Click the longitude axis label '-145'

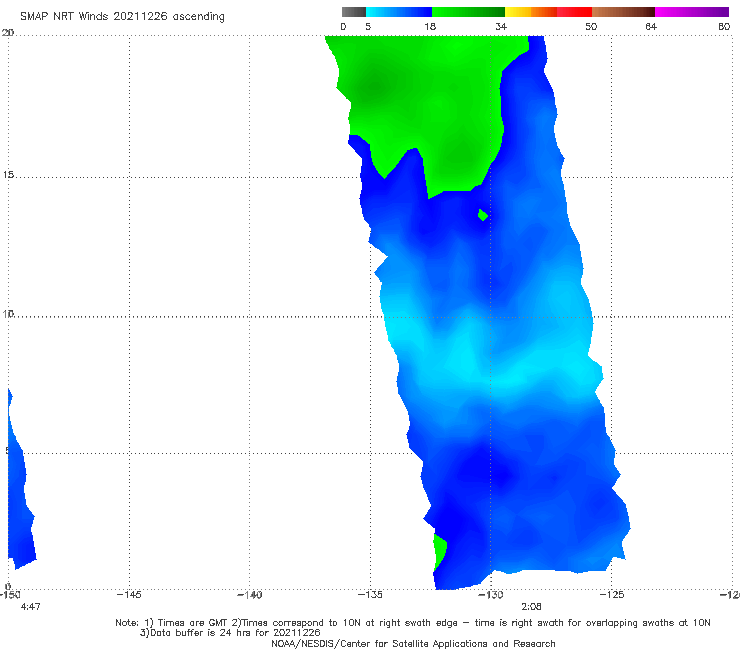tap(129, 595)
